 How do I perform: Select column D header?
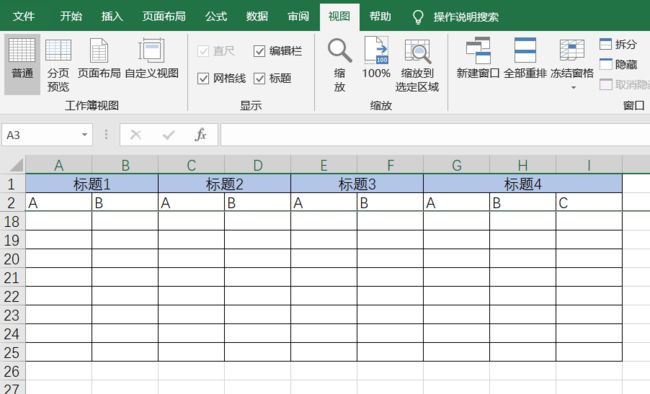pyautogui.click(x=257, y=165)
